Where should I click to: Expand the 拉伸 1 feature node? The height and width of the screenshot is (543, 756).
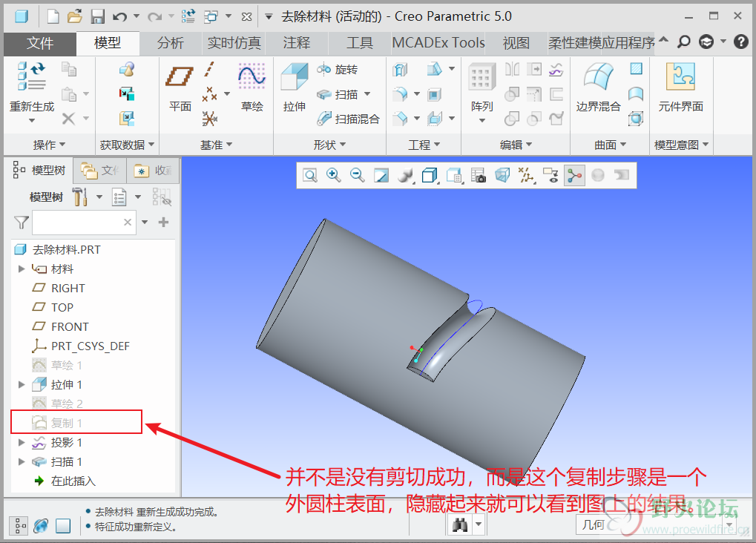tap(22, 384)
